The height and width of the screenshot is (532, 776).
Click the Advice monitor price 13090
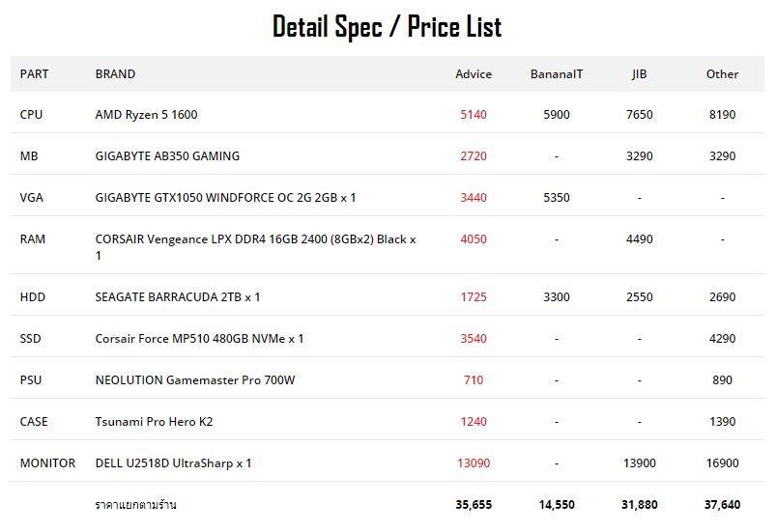click(x=474, y=463)
